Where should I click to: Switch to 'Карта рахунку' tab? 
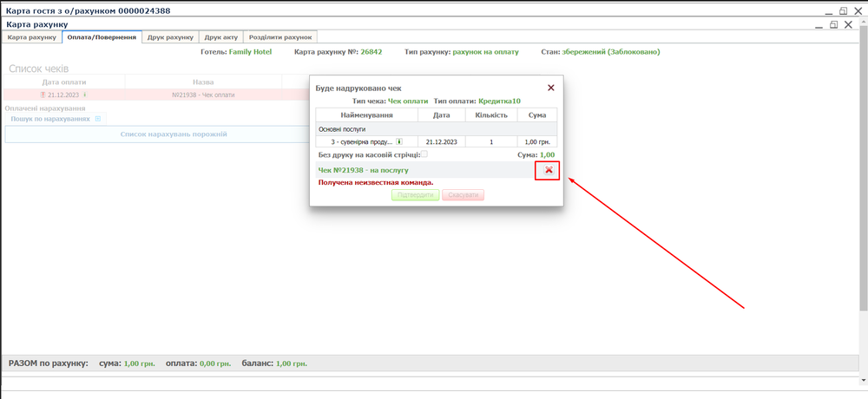(32, 37)
